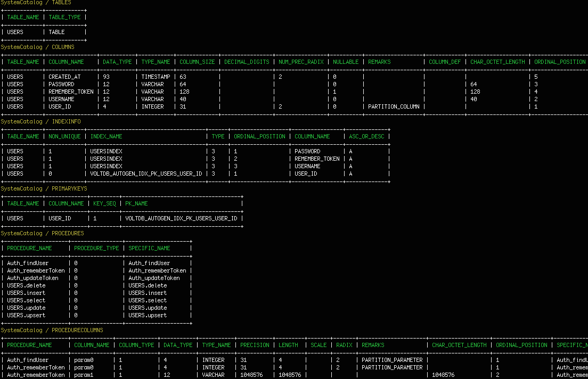Viewport: 588px width, 379px height.
Task: Click the NON_UNIQUE column header
Action: point(64,136)
